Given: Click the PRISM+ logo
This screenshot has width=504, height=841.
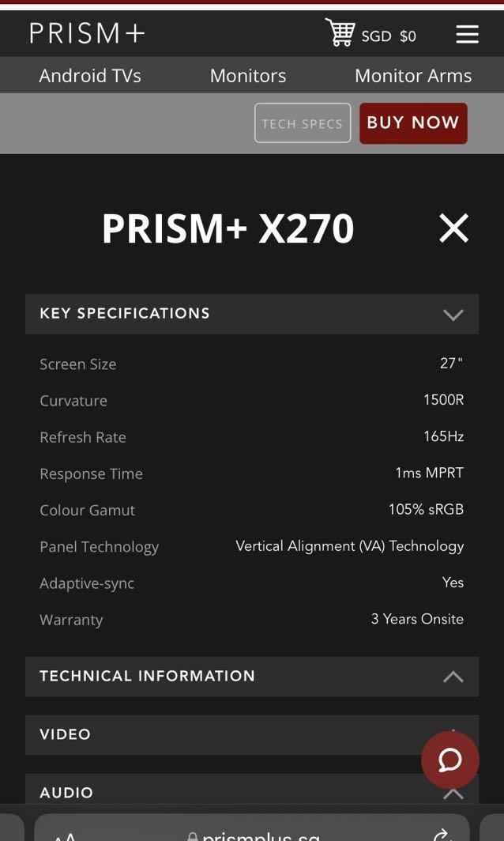Looking at the screenshot, I should click(x=86, y=33).
